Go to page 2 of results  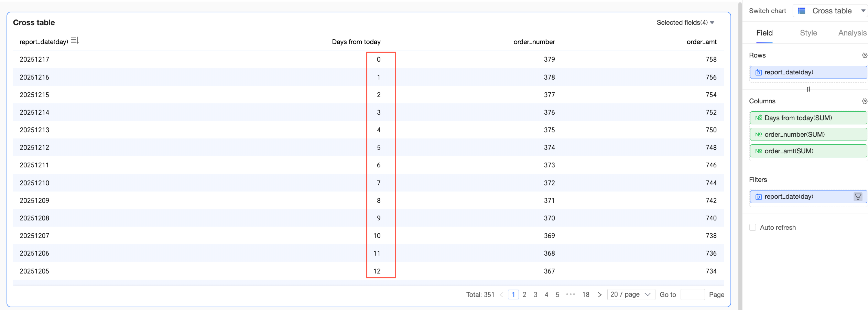pyautogui.click(x=524, y=295)
